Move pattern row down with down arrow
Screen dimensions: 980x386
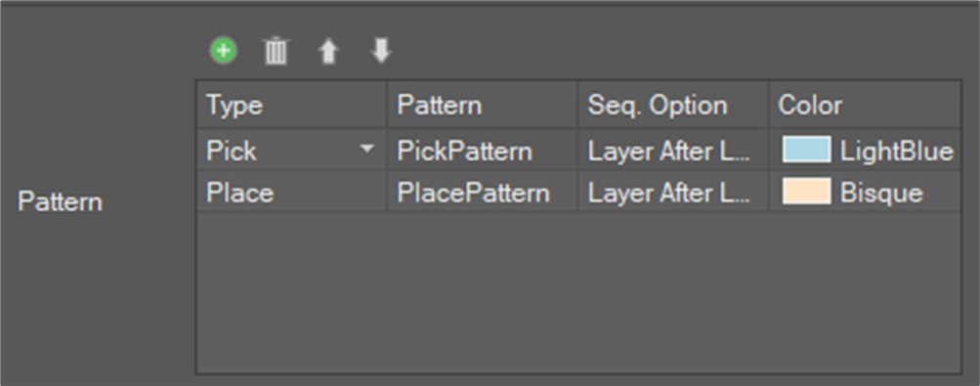[381, 51]
